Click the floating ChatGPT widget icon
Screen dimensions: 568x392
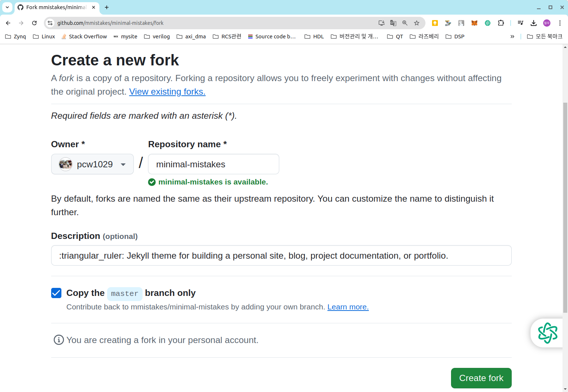point(547,333)
